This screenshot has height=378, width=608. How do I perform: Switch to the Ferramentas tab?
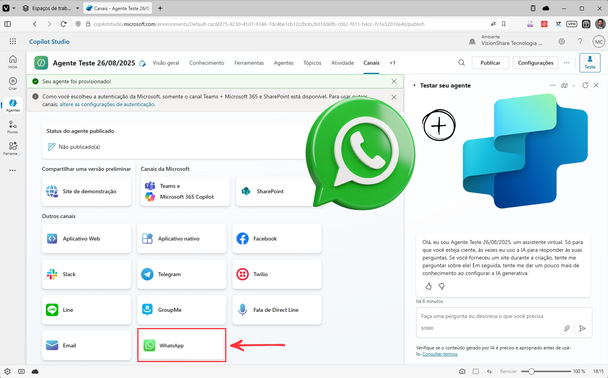[x=249, y=63]
